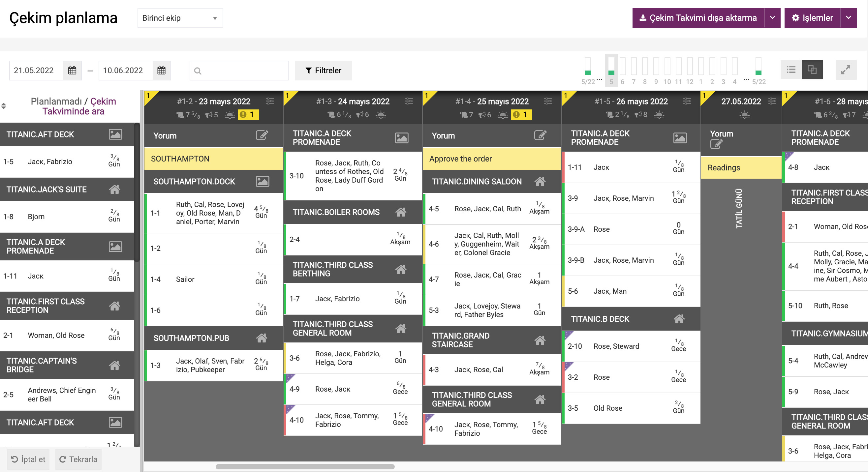Click the start date field 21.05.2022

[36, 70]
